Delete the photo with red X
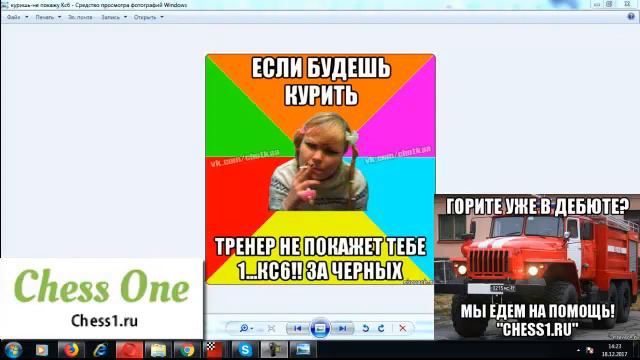The height and width of the screenshot is (360, 640). point(403,328)
